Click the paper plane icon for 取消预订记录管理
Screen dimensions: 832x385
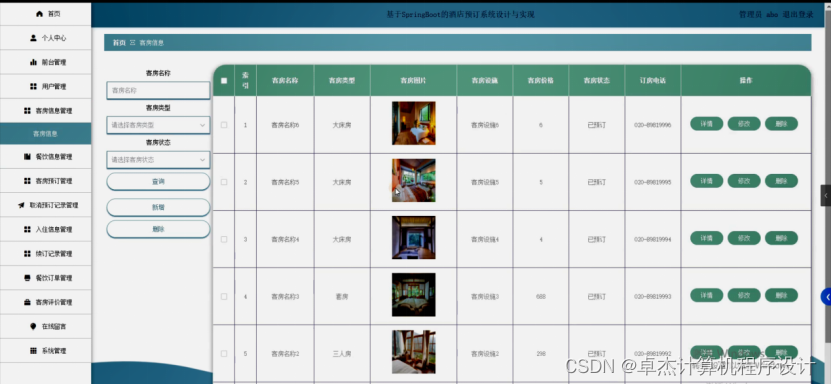tap(21, 205)
